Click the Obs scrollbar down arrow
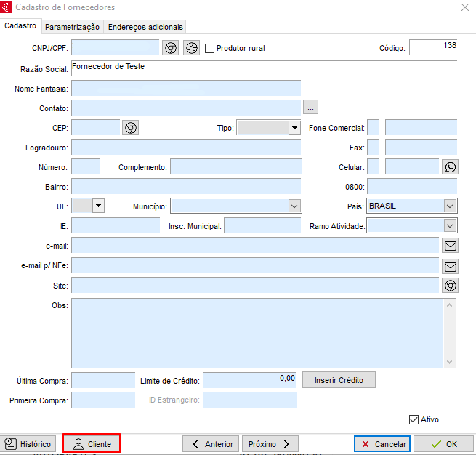476x455 pixels. point(449,361)
